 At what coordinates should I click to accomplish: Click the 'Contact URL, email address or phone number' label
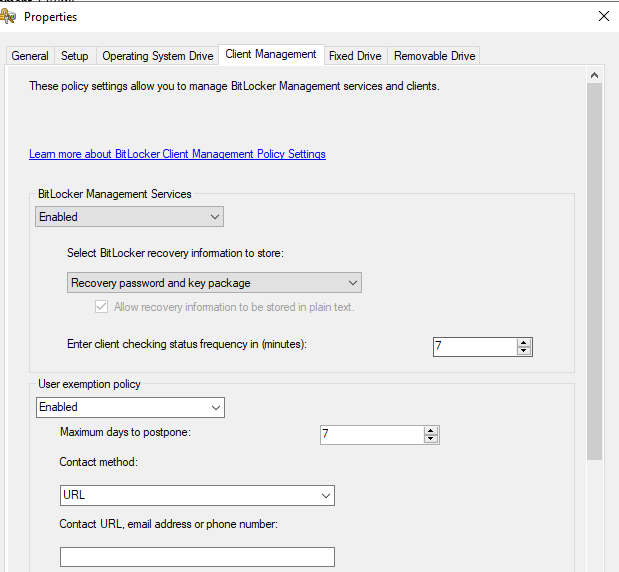pyautogui.click(x=169, y=524)
